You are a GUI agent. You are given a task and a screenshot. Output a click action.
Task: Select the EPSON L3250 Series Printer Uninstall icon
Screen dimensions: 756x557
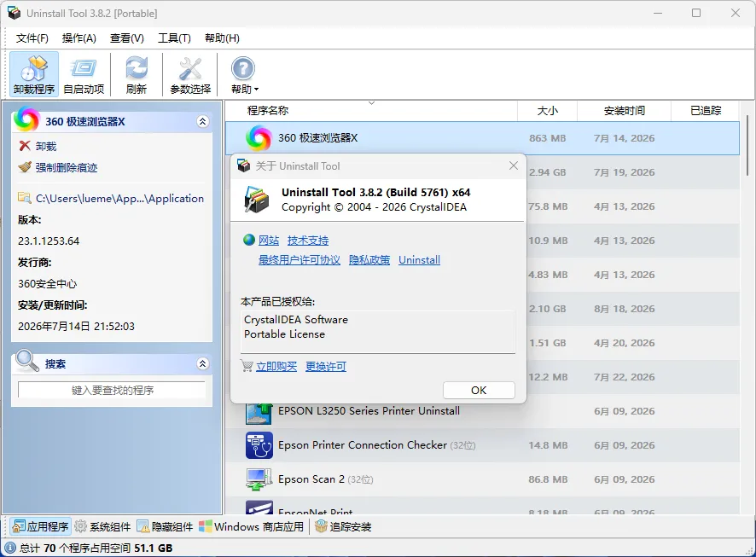coord(259,413)
